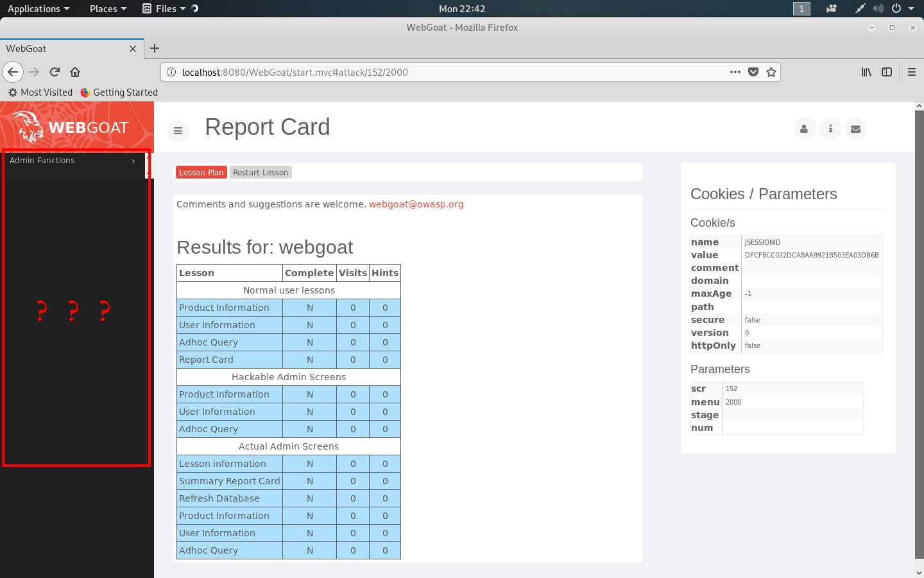The image size is (924, 578).
Task: Open the webgoat@owasp.org email link
Action: coord(416,204)
